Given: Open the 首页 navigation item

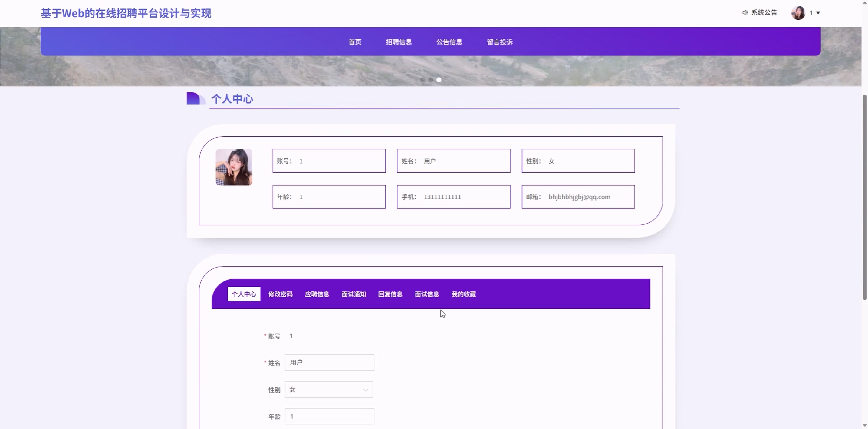Looking at the screenshot, I should tap(355, 42).
